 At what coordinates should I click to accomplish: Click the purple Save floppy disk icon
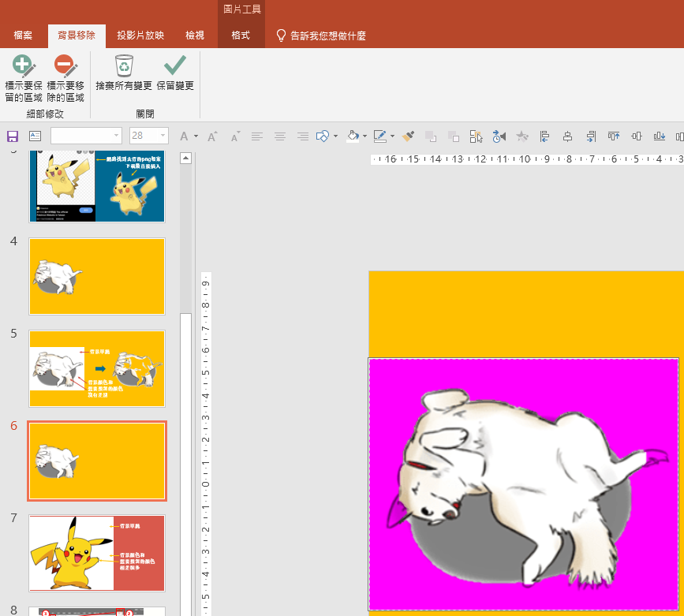pyautogui.click(x=12, y=136)
